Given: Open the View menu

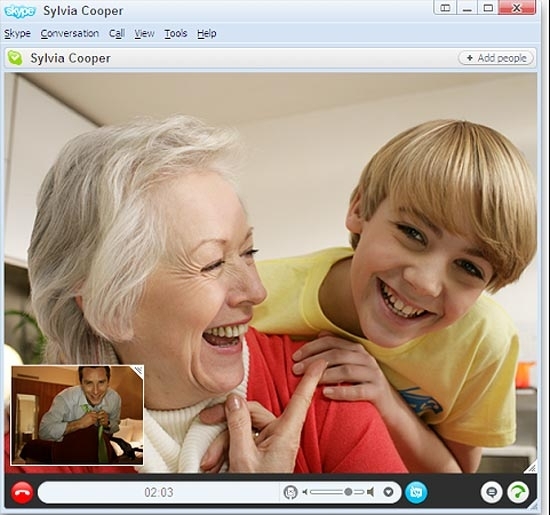Looking at the screenshot, I should click(x=145, y=34).
